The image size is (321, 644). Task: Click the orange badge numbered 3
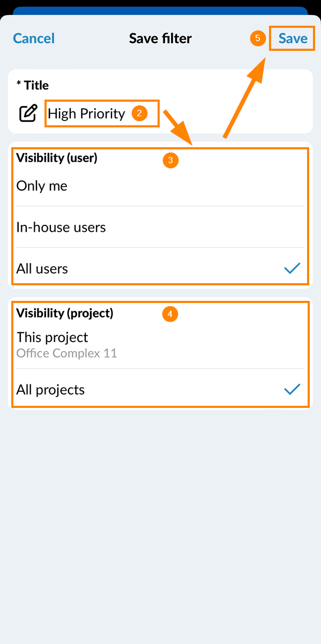pos(170,160)
